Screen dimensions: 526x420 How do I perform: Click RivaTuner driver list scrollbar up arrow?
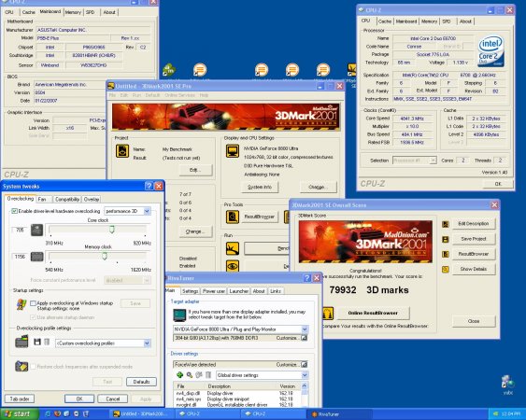coord(305,386)
